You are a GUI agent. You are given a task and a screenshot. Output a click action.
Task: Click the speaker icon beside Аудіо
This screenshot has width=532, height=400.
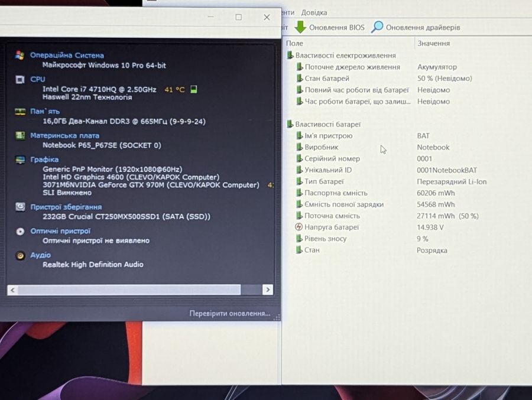[20, 255]
